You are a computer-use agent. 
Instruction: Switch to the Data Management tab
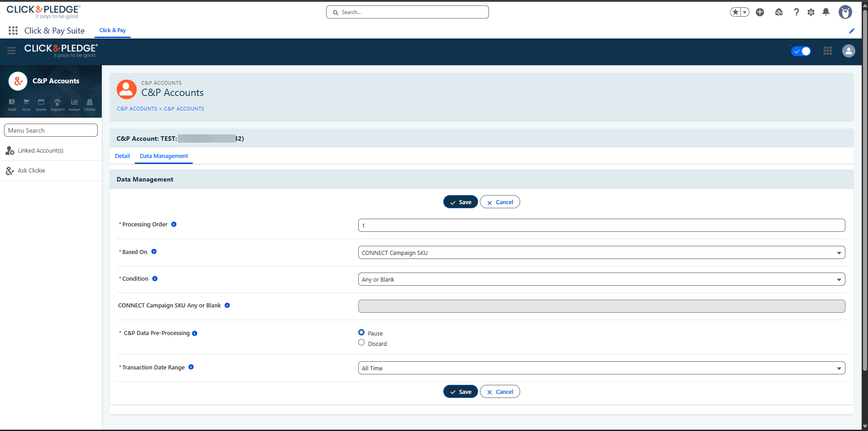point(164,156)
